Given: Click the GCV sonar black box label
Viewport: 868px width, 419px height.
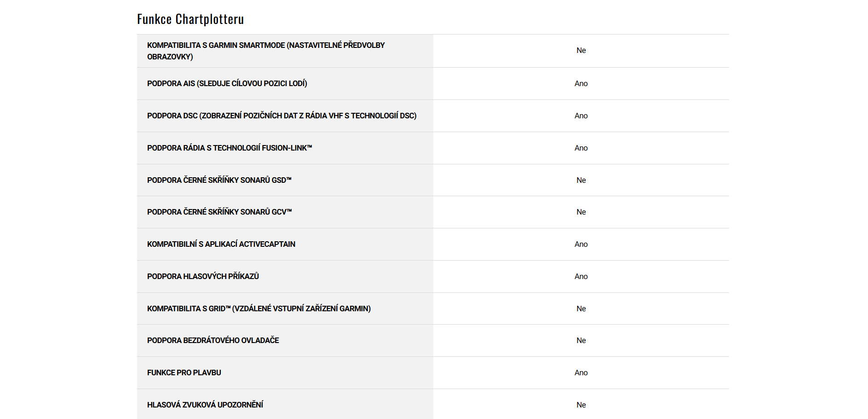Looking at the screenshot, I should [219, 212].
